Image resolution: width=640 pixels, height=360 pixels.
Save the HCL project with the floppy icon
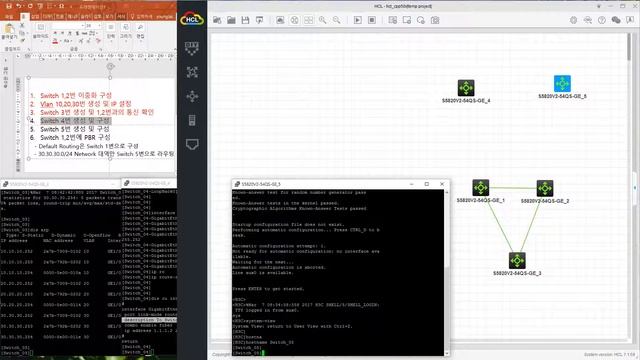(245, 20)
